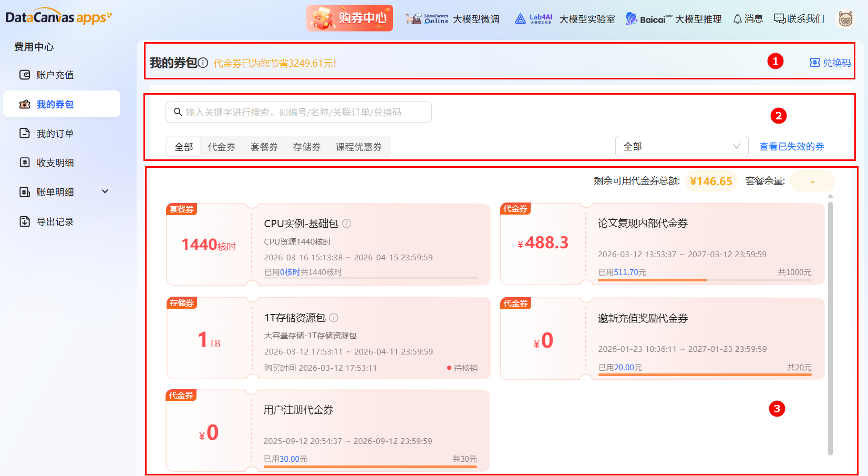Collapse the 账单明细 chevron in sidebar
Image resolution: width=868 pixels, height=476 pixels.
[104, 192]
